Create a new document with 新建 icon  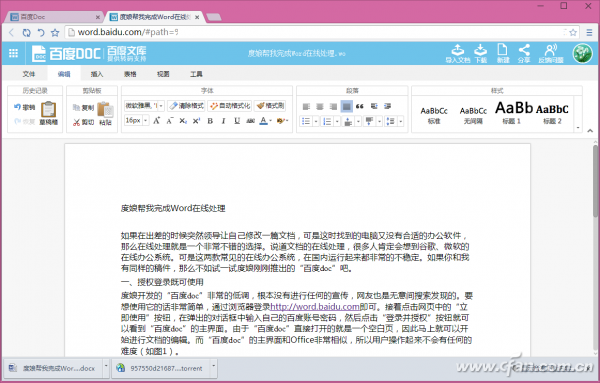[503, 54]
